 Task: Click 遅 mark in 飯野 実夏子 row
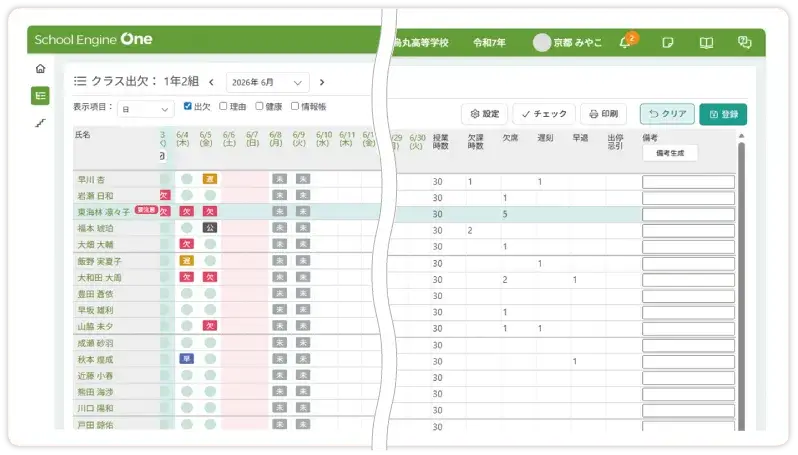click(186, 261)
